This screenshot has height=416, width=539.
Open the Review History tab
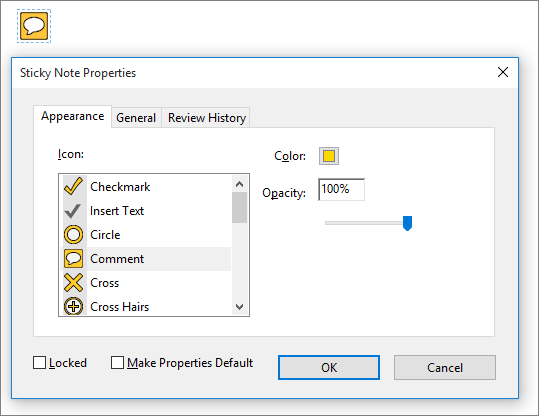tap(207, 118)
